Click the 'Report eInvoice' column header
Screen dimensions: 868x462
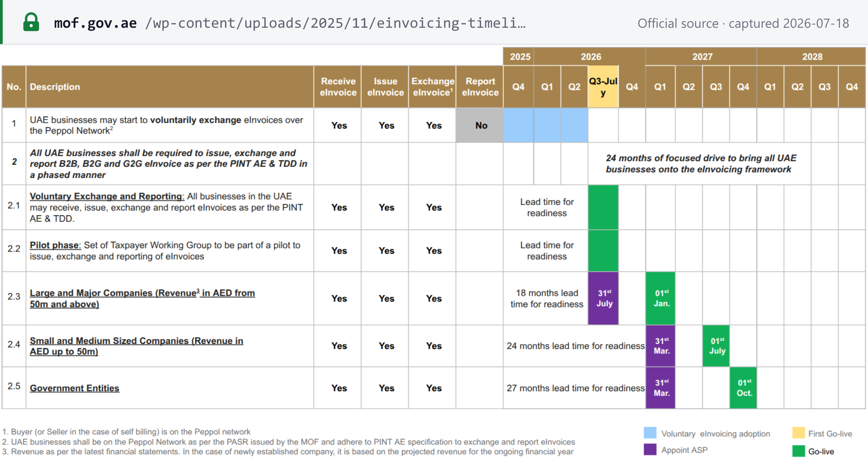tap(480, 87)
